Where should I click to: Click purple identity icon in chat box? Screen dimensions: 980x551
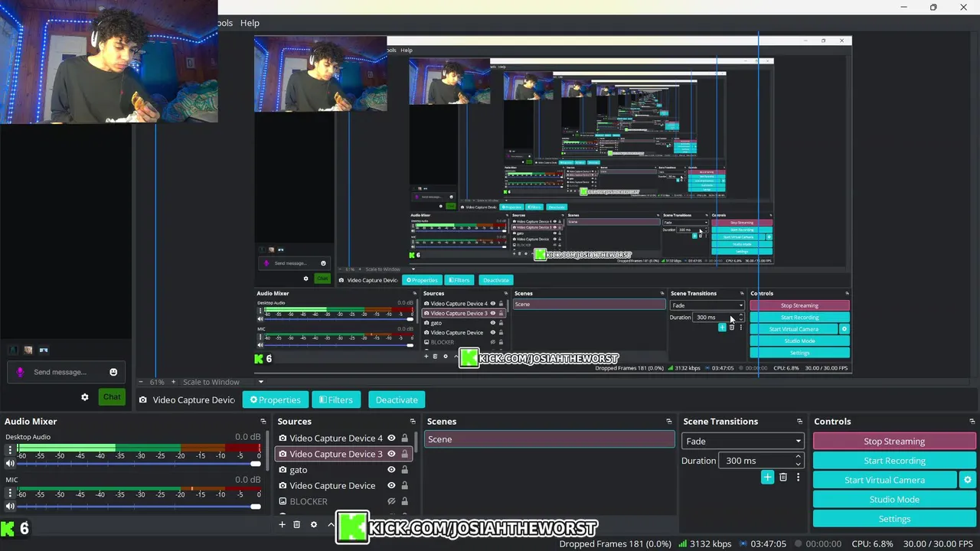(21, 372)
